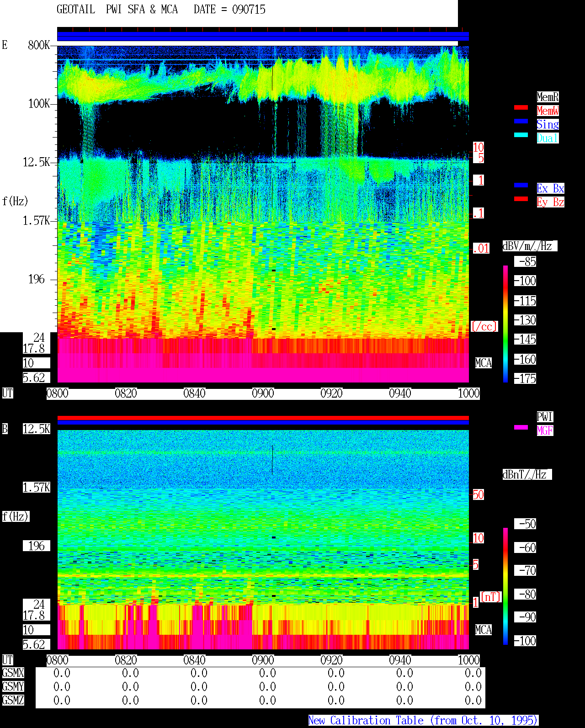Image resolution: width=585 pixels, height=728 pixels.
Task: Click the [nT] field unit label
Action: pos(491,597)
